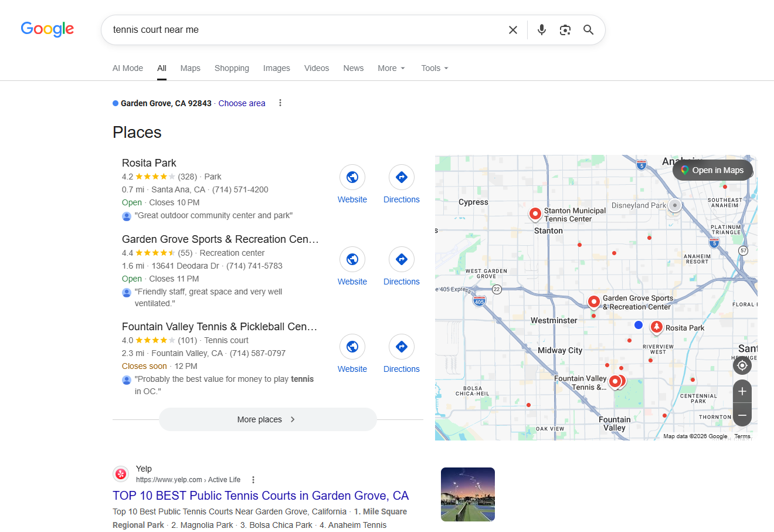The image size is (774, 532).
Task: Click the Google logo
Action: pos(47,29)
